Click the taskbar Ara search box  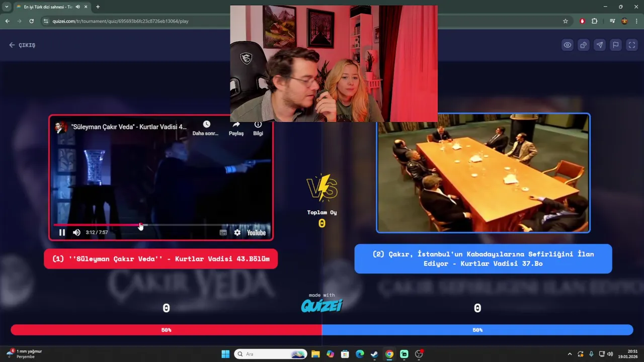click(x=271, y=354)
